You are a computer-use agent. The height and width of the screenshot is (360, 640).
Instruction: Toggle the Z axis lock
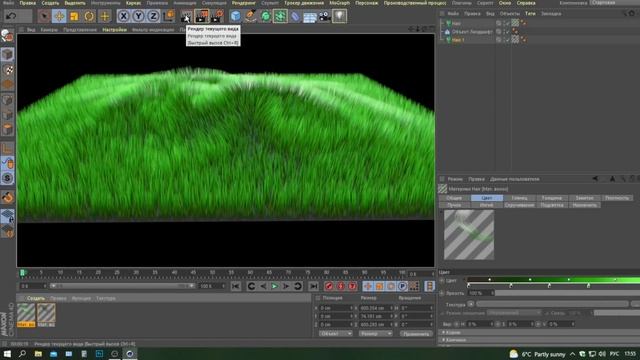tap(153, 16)
